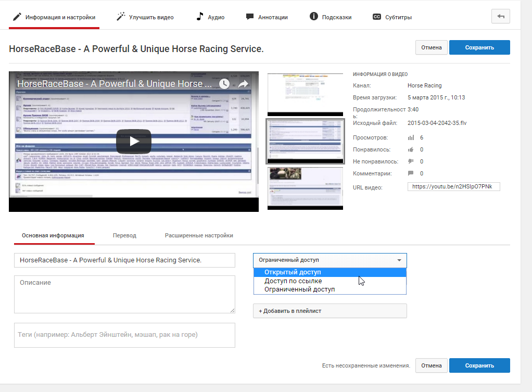Choose Доступ по ссылке option
The width and height of the screenshot is (532, 392).
[330, 281]
